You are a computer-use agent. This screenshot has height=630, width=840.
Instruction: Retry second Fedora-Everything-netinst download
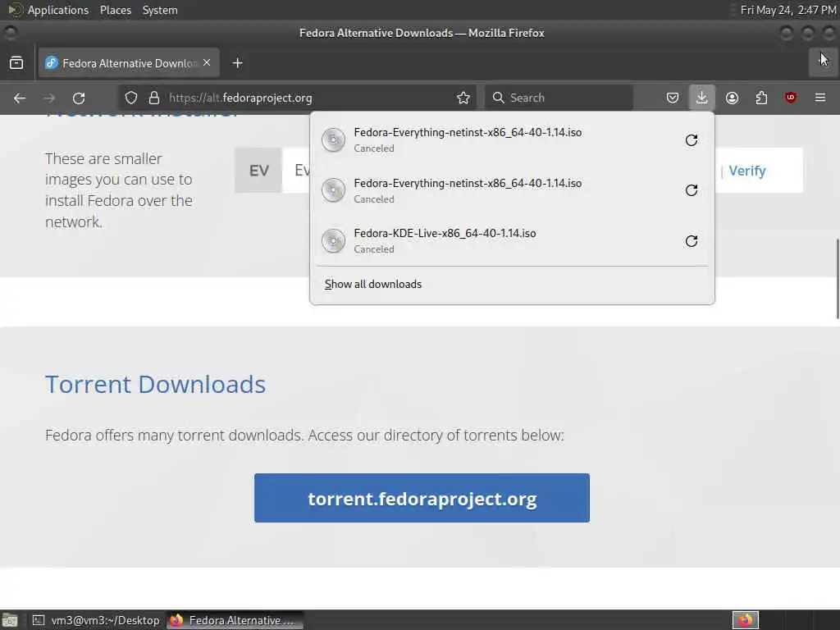692,190
